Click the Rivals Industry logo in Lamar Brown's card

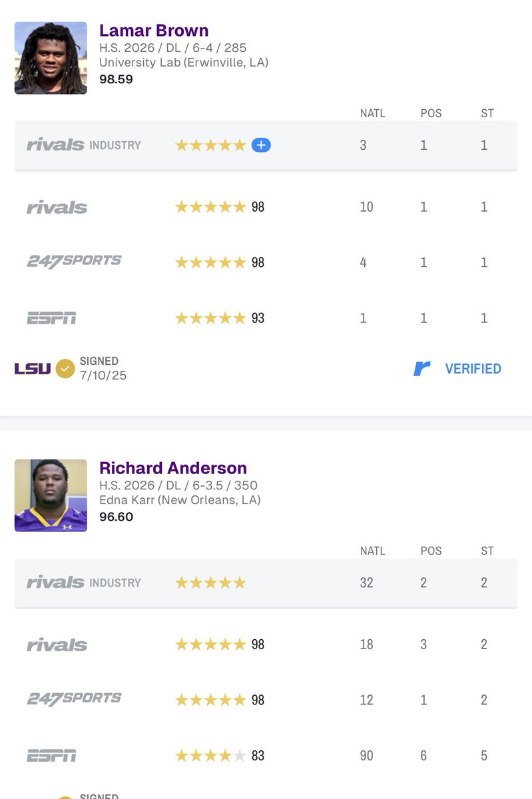[x=84, y=145]
